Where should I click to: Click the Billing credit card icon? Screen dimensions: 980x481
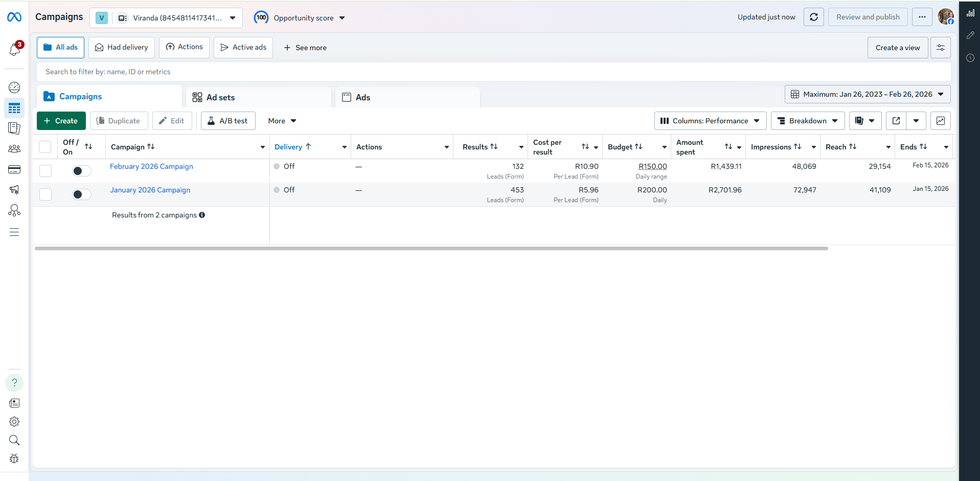[x=14, y=169]
